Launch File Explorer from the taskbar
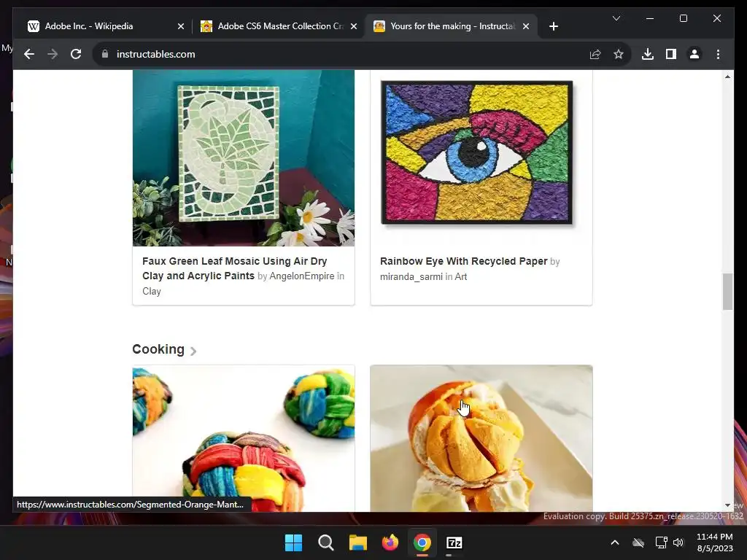 357,542
